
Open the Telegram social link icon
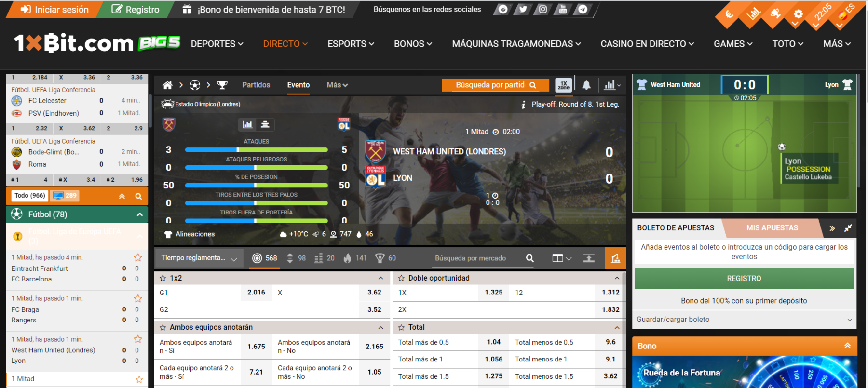pos(583,9)
